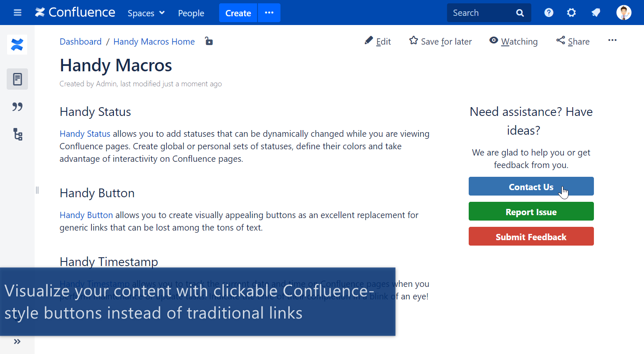Open the hamburger app switcher menu
Image resolution: width=644 pixels, height=354 pixels.
(x=18, y=13)
